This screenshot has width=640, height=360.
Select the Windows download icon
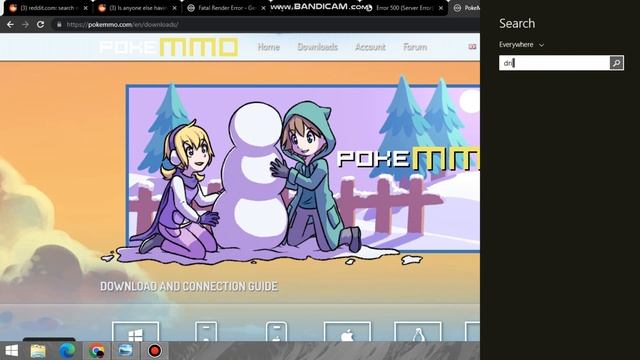pos(136,331)
